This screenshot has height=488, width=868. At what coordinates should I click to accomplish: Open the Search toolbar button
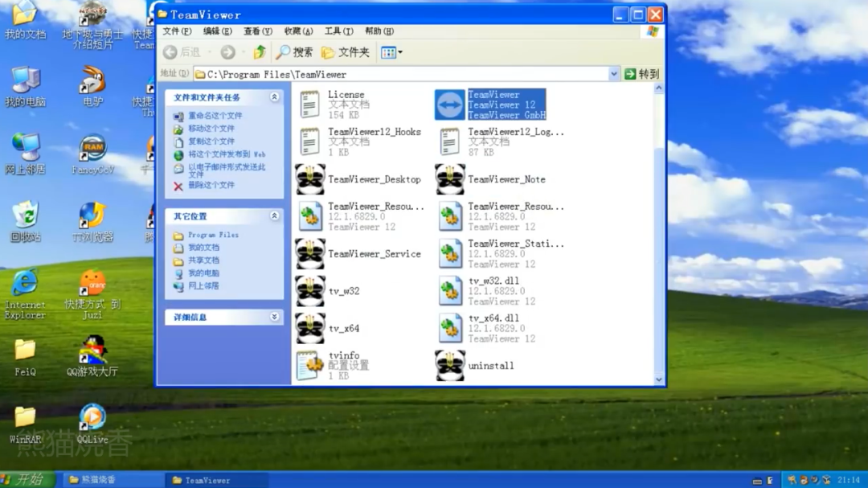click(294, 52)
